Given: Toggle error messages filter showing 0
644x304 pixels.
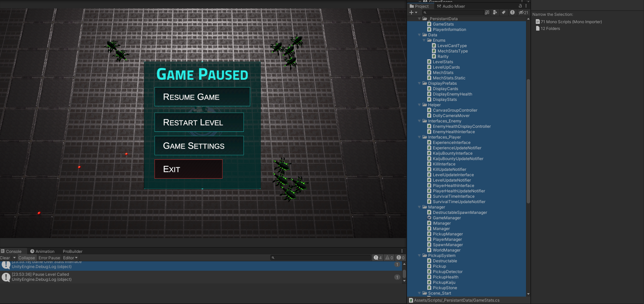Looking at the screenshot, I should [x=401, y=258].
